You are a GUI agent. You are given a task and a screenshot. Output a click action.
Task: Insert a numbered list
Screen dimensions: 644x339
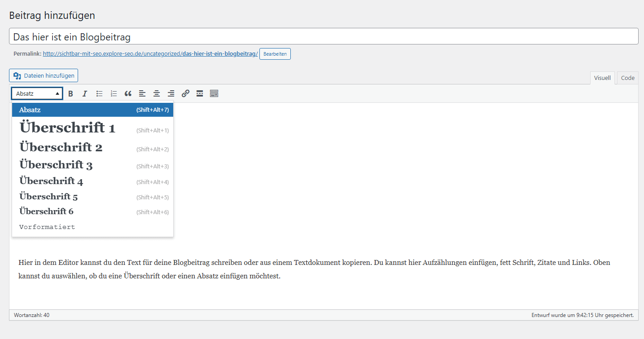114,93
